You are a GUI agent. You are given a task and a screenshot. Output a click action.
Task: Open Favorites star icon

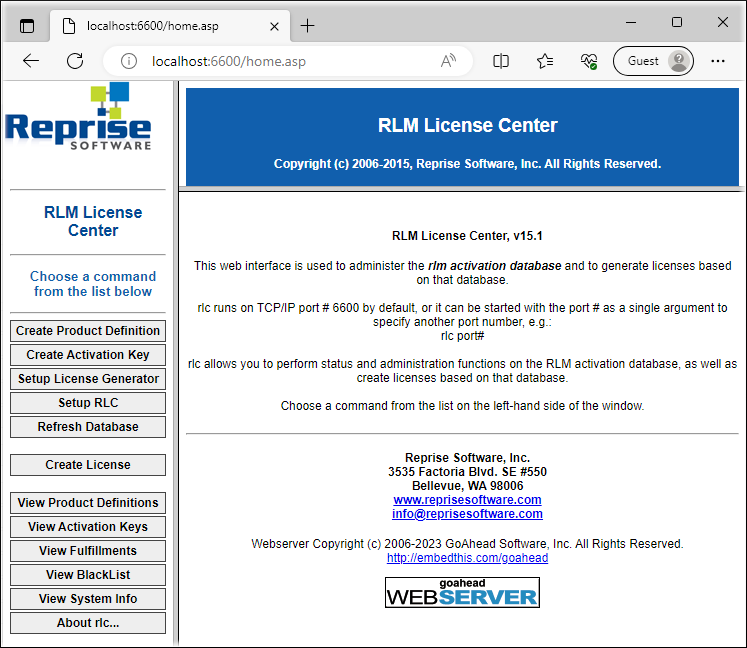pyautogui.click(x=545, y=61)
